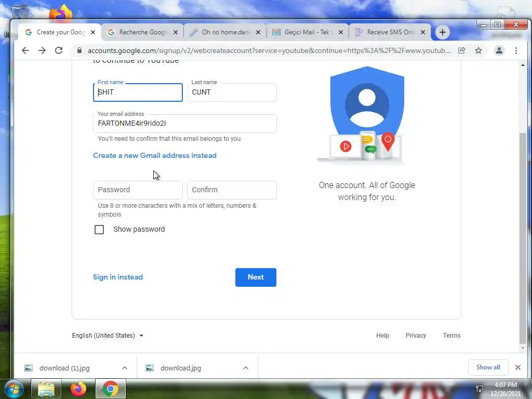Open File Explorer from the taskbar
The height and width of the screenshot is (399, 532).
(x=46, y=389)
